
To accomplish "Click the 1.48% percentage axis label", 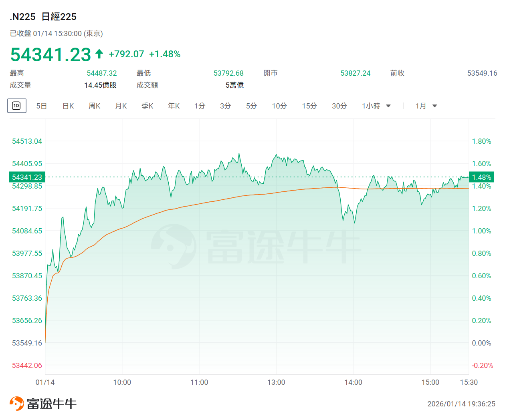I will click(x=481, y=177).
